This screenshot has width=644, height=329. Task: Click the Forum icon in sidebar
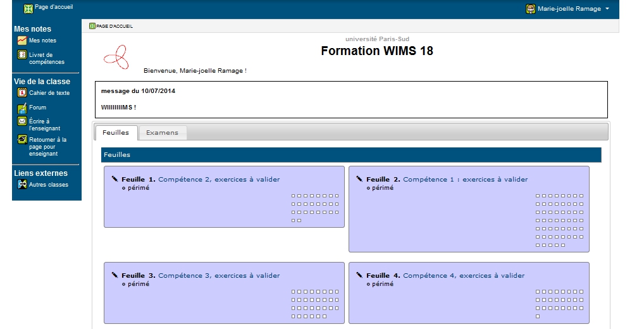22,108
